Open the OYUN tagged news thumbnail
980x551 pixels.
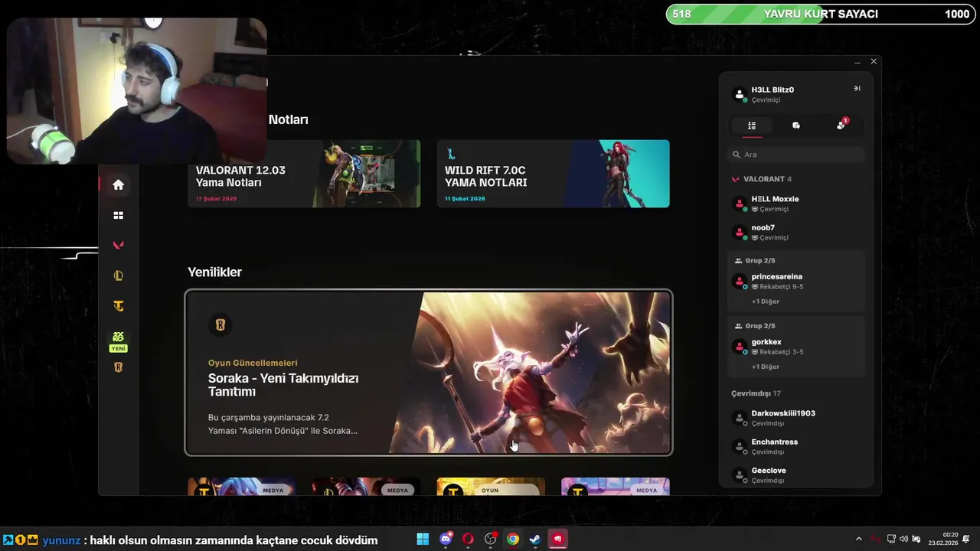coord(491,487)
